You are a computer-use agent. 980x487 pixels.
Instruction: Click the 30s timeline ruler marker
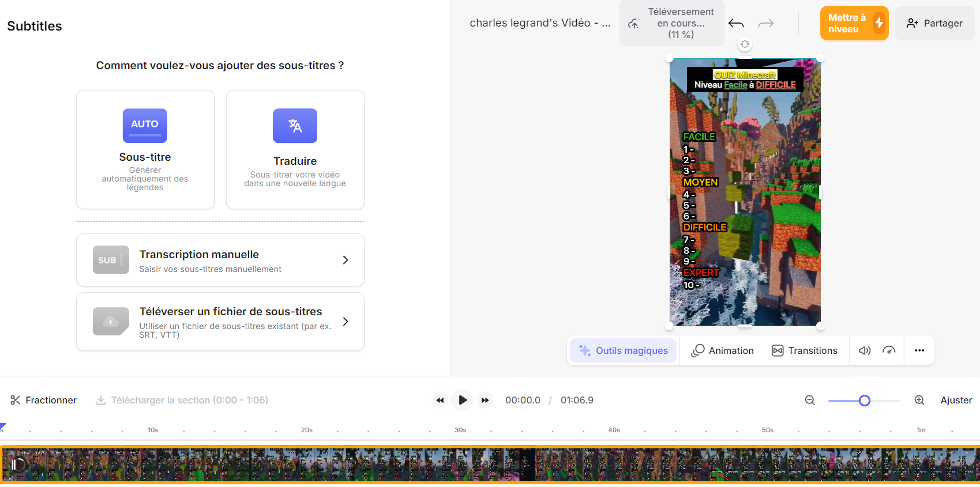coord(460,430)
